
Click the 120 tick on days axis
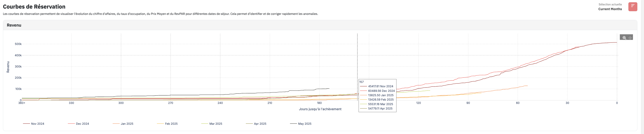tap(419, 103)
